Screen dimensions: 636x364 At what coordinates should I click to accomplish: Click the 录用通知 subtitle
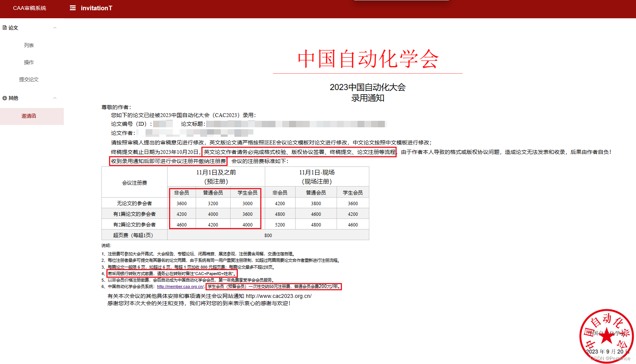point(368,98)
